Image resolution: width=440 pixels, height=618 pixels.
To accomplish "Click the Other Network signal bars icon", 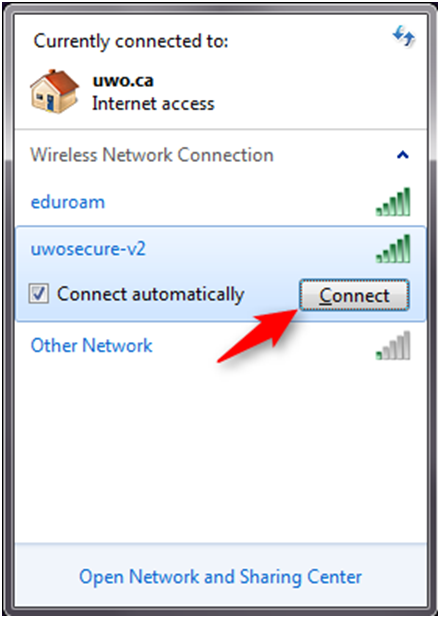I will (393, 346).
